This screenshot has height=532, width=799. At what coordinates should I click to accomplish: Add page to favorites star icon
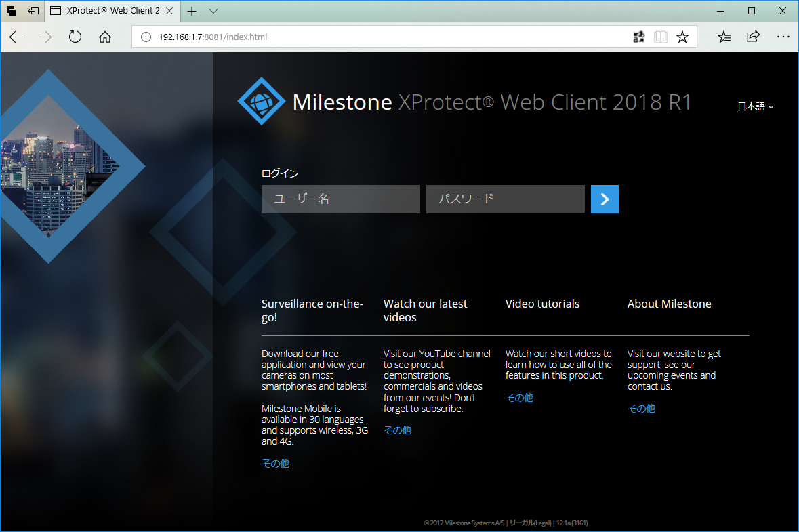coord(682,37)
